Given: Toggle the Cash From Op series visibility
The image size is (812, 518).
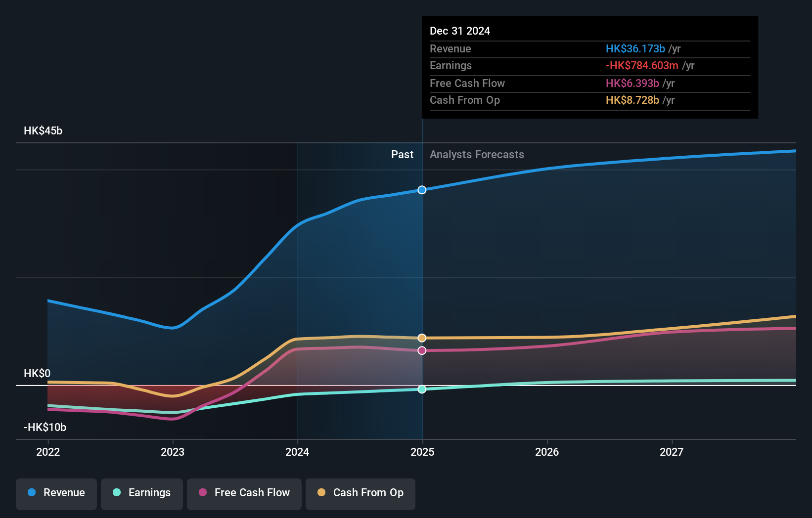Looking at the screenshot, I should coord(361,493).
